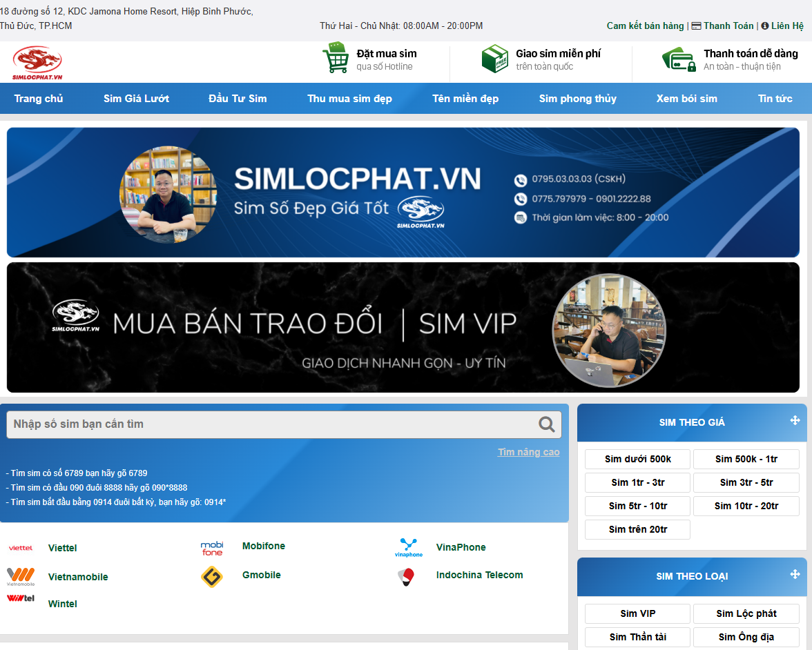Image resolution: width=812 pixels, height=650 pixels.
Task: Open the VinaPhone carrier link
Action: pyautogui.click(x=461, y=548)
